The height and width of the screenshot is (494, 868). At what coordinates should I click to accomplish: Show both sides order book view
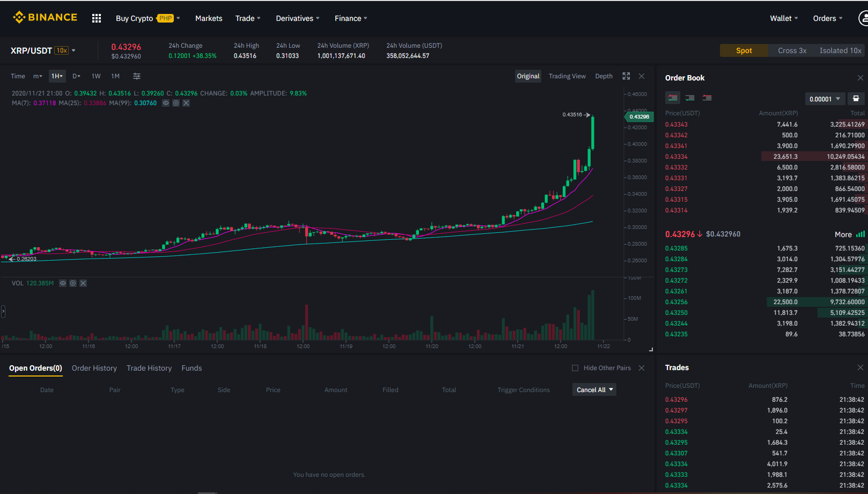673,98
